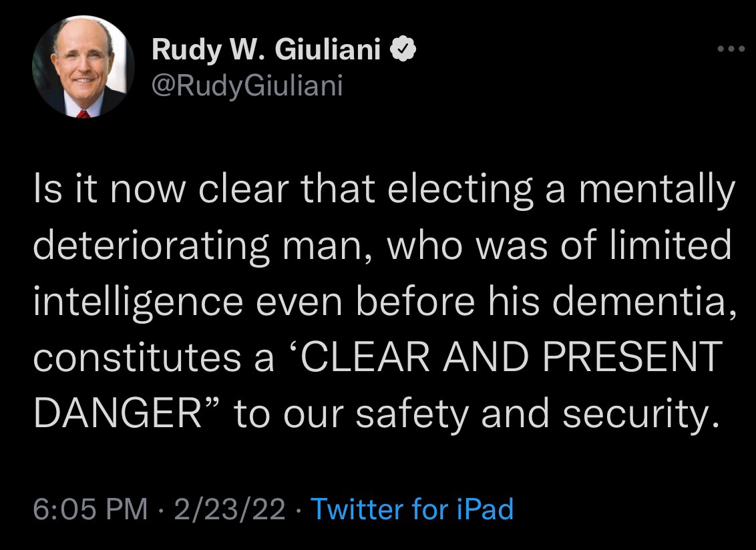Open the @RudyGiuliani handle link
756x550 pixels.
[247, 85]
